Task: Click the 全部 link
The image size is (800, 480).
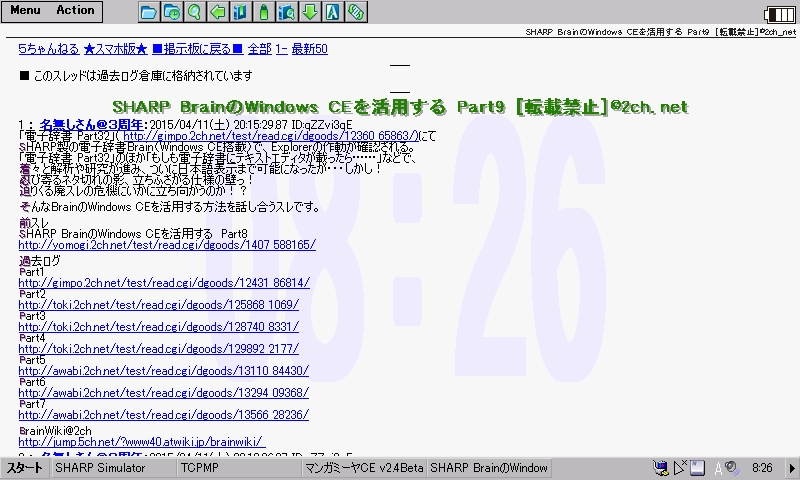Action: click(260, 49)
